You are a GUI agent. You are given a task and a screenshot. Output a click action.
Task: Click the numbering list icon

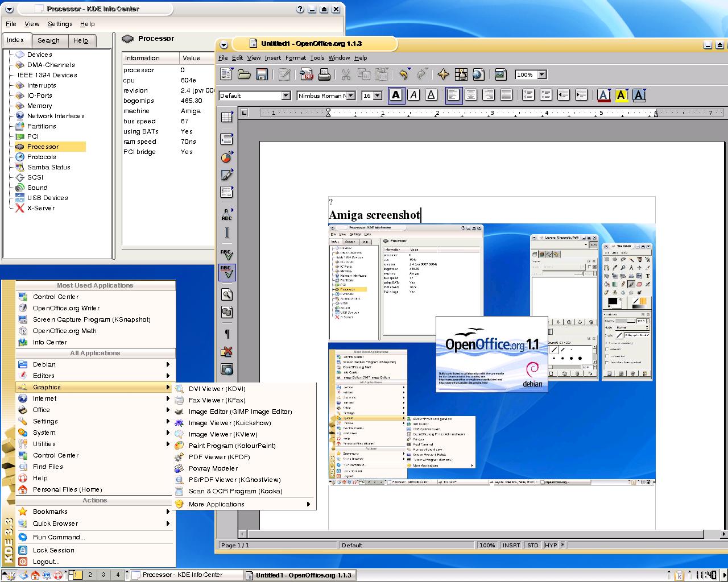click(528, 95)
